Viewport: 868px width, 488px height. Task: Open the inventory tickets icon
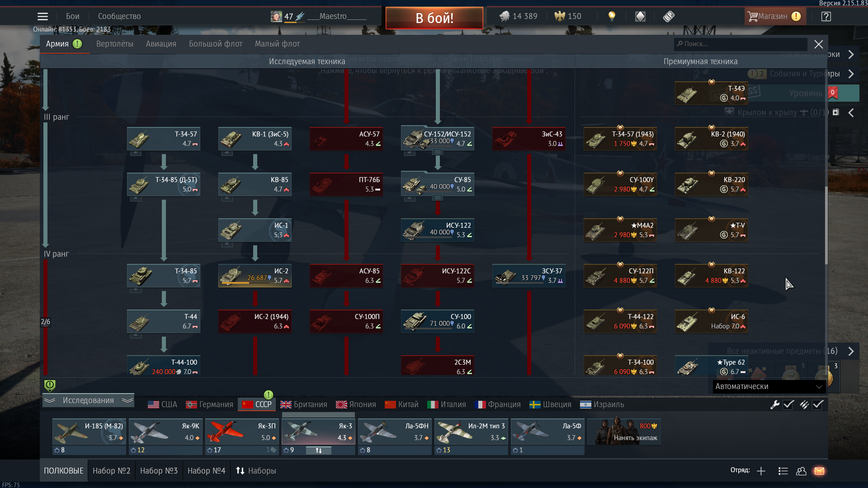pos(669,17)
